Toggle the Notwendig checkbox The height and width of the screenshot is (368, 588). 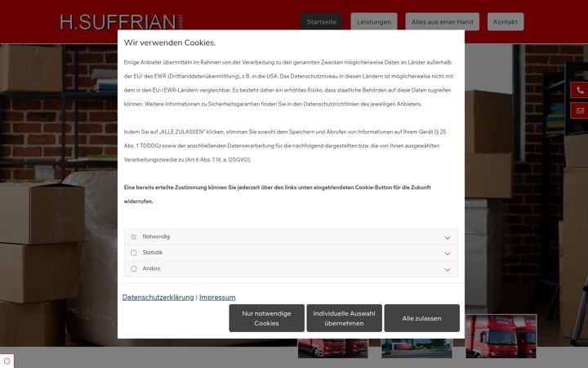pos(133,237)
